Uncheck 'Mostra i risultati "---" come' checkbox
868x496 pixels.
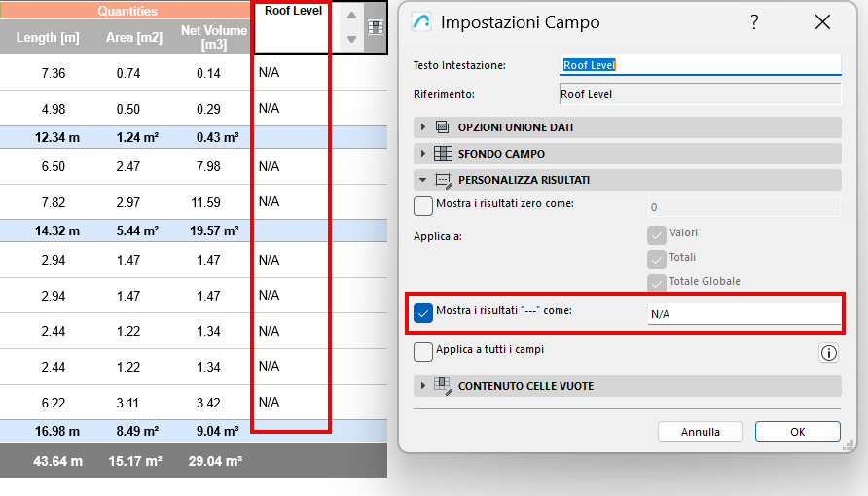pyautogui.click(x=423, y=312)
